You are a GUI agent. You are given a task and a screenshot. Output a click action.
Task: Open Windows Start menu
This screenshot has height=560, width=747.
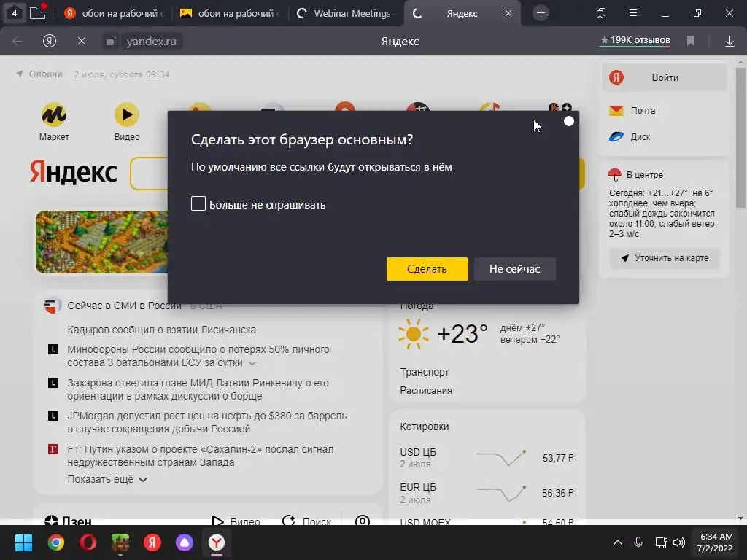23,542
